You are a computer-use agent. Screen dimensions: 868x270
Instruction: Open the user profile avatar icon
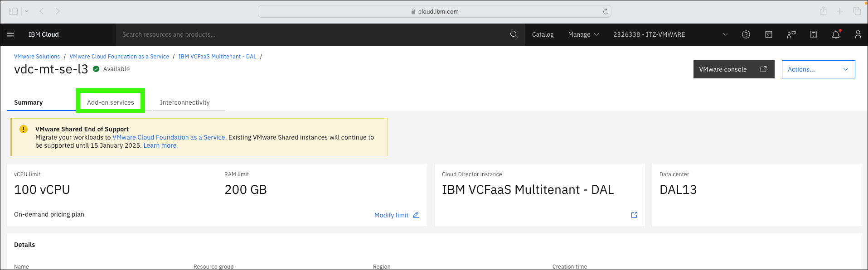tap(858, 34)
